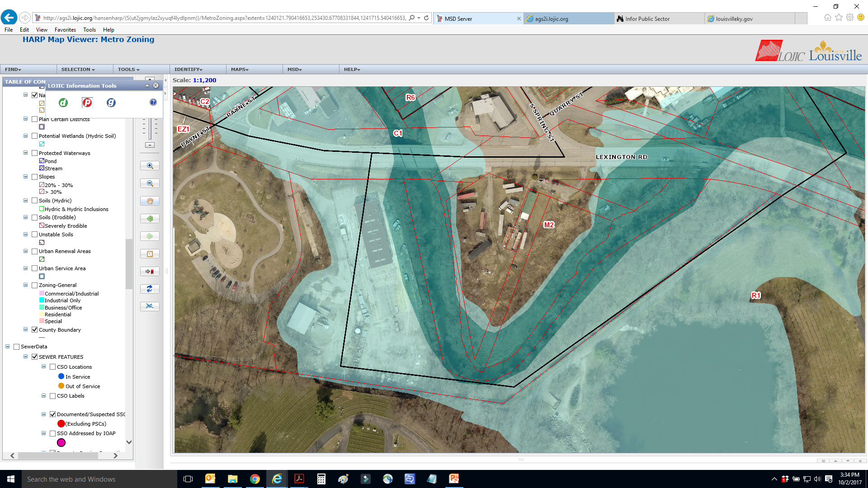Switch to the Infor Public Sector tab
868x488 pixels.
click(x=647, y=19)
